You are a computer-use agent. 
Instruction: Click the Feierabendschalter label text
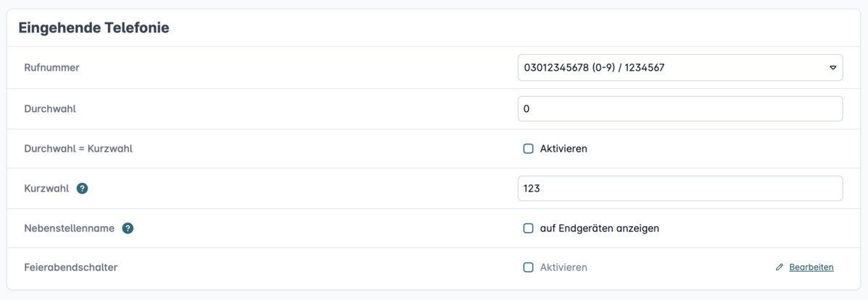point(71,267)
